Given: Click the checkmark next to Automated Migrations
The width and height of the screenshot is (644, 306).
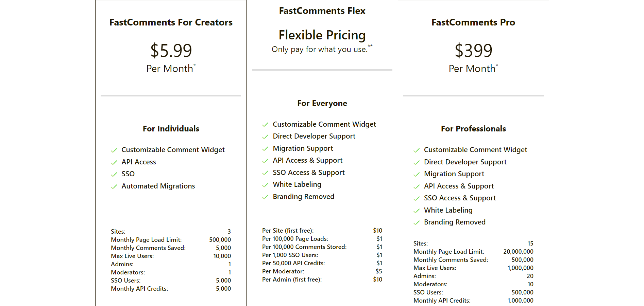Looking at the screenshot, I should coord(114,186).
